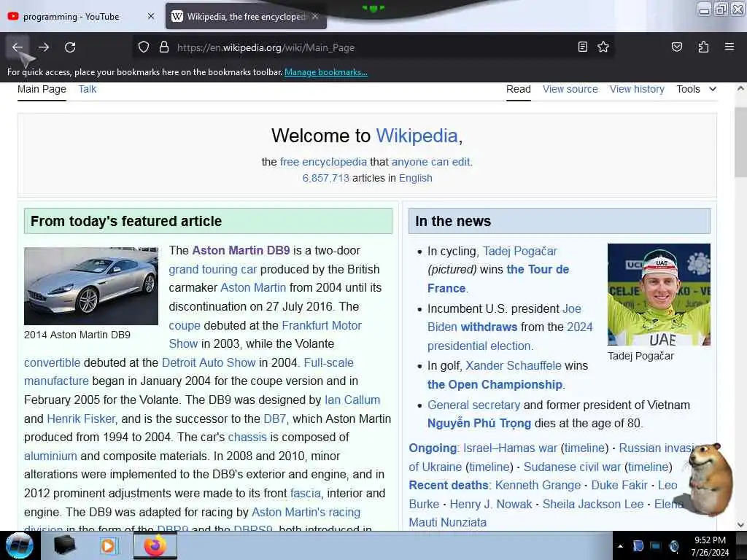Click the DB7 link
Viewport: 747px width, 560px height.
tap(275, 419)
